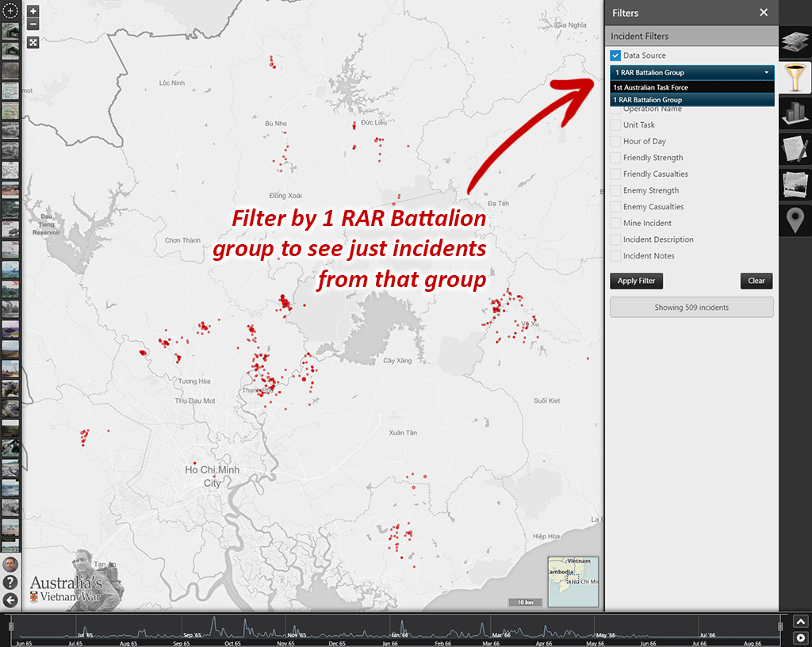Click the Clear button
Image resolution: width=812 pixels, height=647 pixels.
(x=756, y=281)
